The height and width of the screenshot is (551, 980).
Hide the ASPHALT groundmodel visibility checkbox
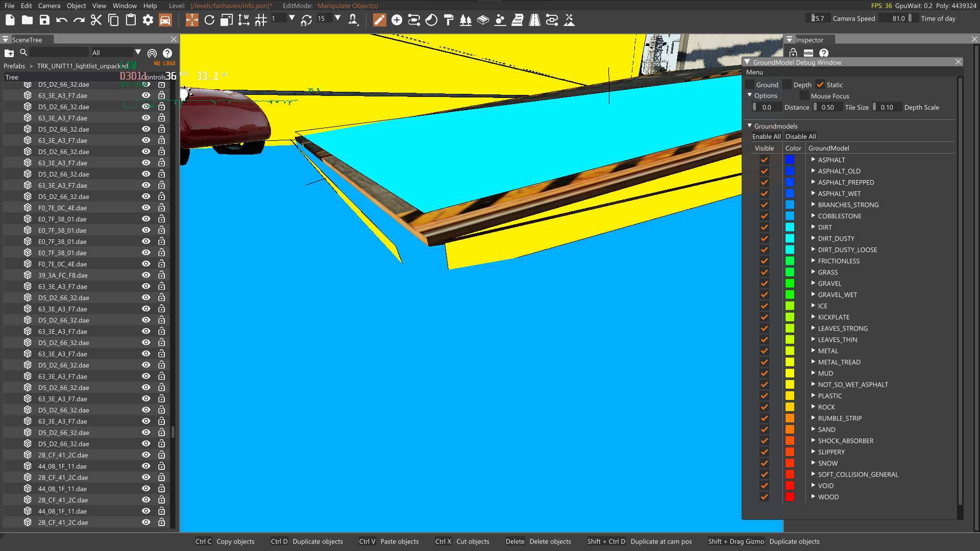[764, 160]
